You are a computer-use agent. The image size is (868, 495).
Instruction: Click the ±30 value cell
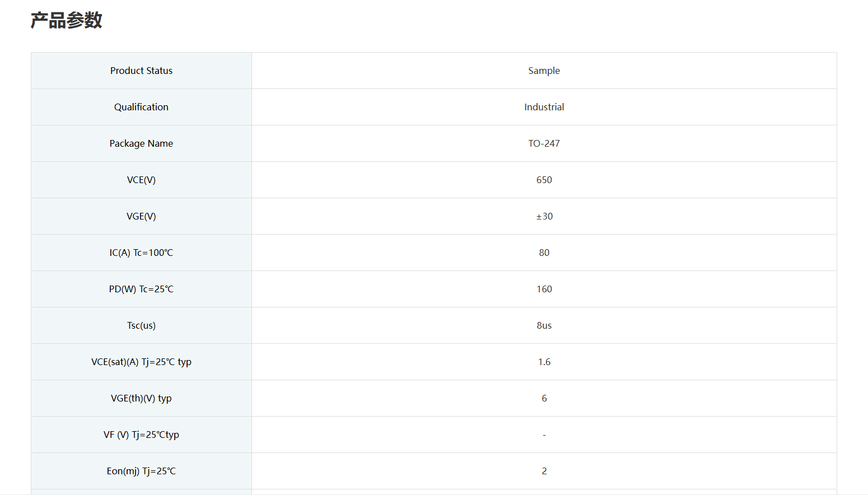click(x=544, y=216)
